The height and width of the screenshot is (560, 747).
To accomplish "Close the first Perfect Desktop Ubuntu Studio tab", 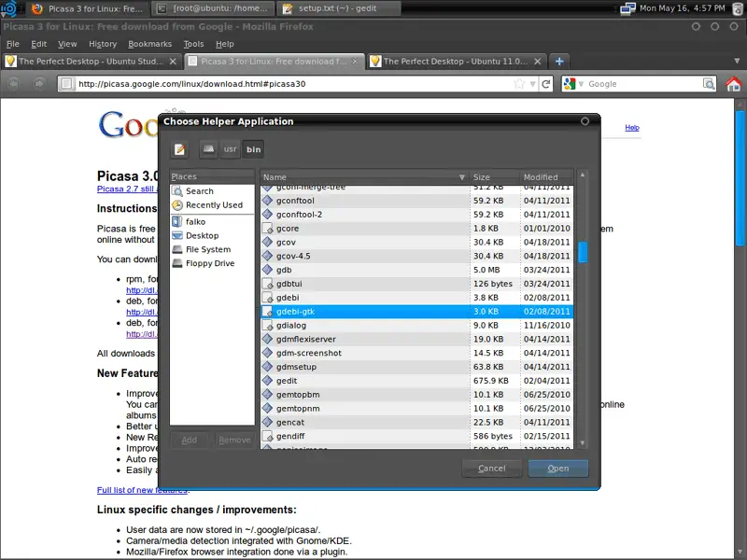I will (173, 62).
